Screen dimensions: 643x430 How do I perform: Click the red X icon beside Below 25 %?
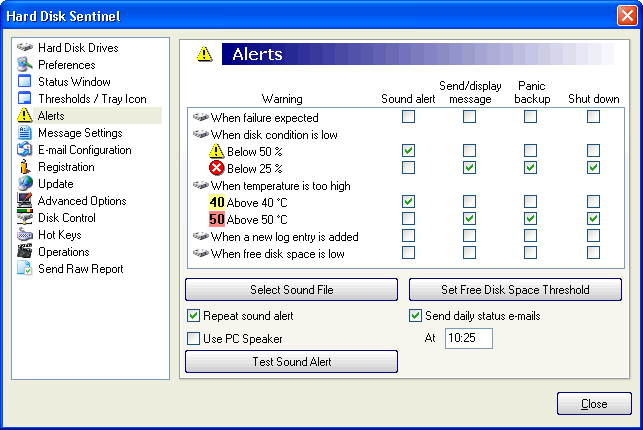(217, 168)
